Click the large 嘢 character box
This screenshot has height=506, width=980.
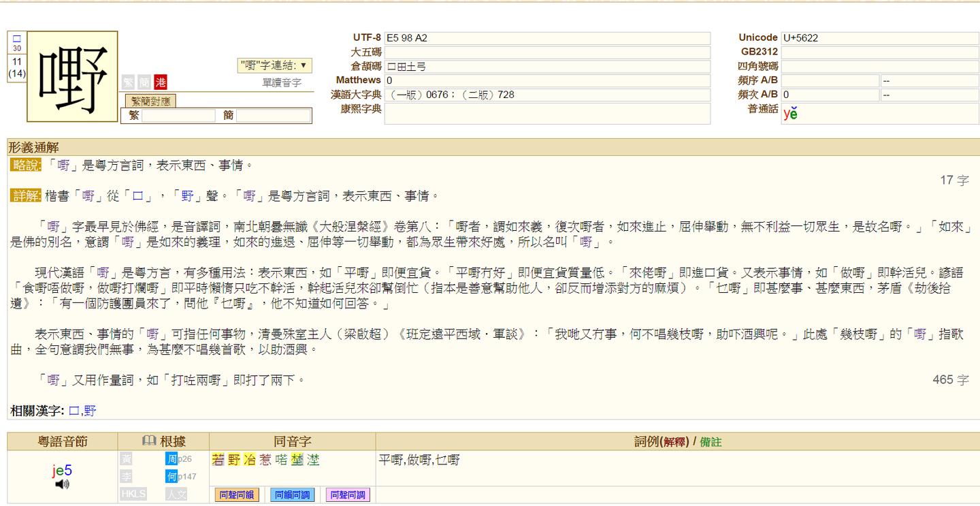click(x=72, y=77)
